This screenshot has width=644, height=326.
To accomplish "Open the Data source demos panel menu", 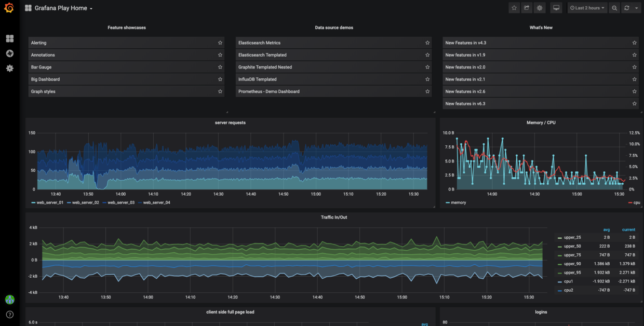I will 334,28.
